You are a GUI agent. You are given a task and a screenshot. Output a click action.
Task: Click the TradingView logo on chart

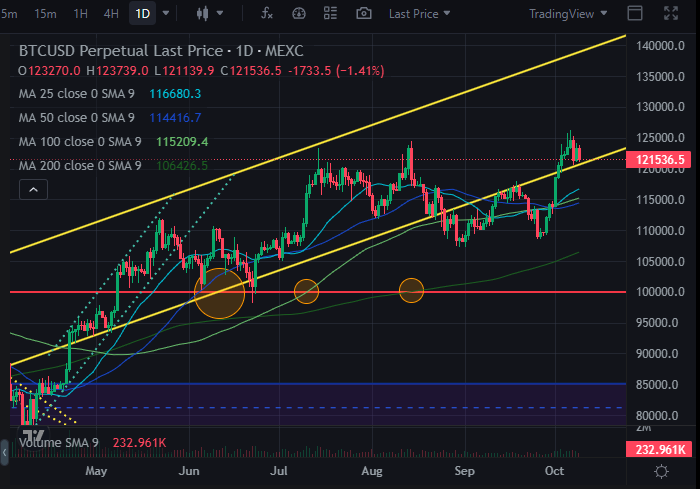[x=30, y=435]
